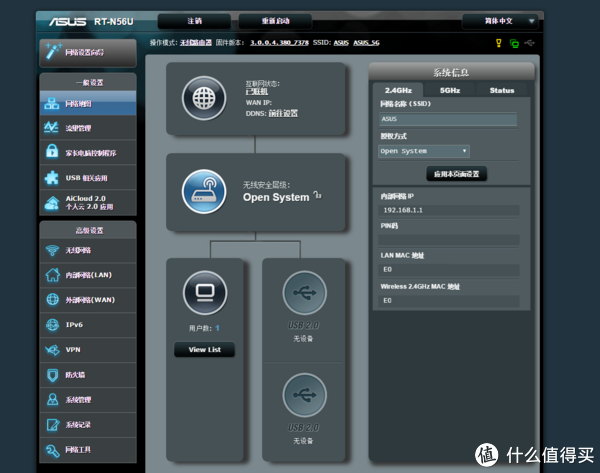Open Traffic Manager from the sidebar icon

[51, 127]
